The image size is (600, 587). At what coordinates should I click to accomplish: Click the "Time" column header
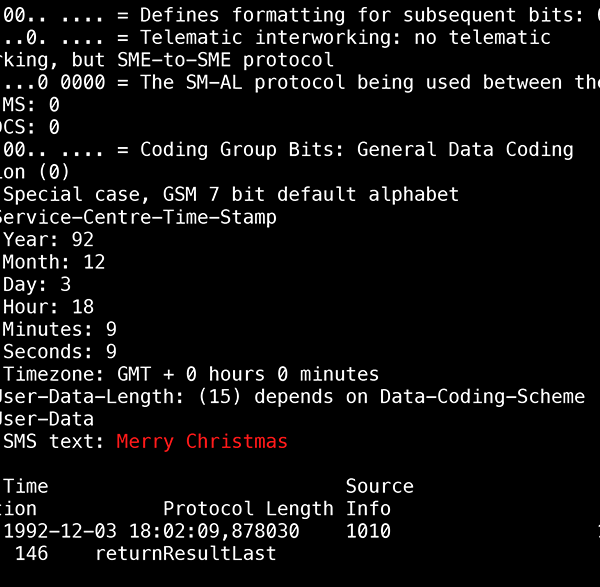[25, 486]
